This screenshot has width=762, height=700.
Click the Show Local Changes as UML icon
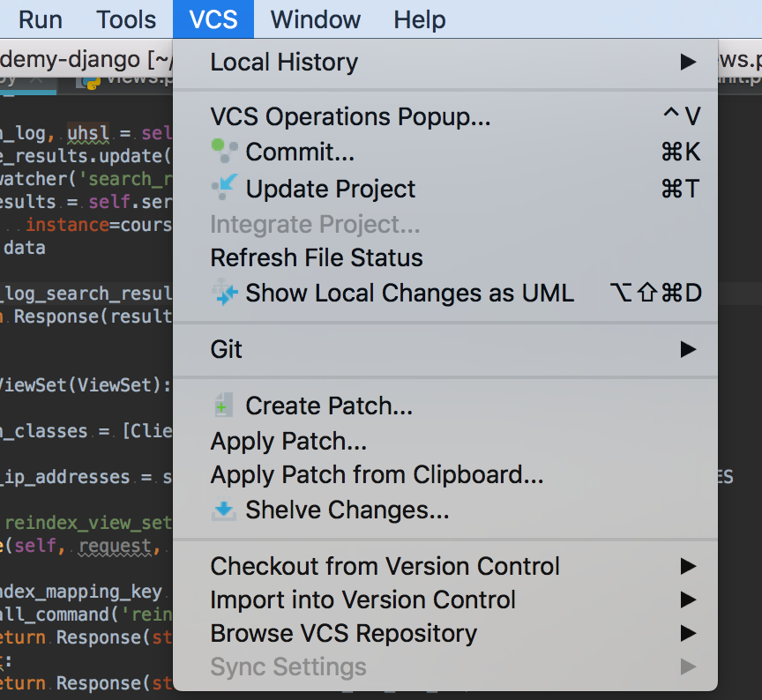[x=225, y=293]
